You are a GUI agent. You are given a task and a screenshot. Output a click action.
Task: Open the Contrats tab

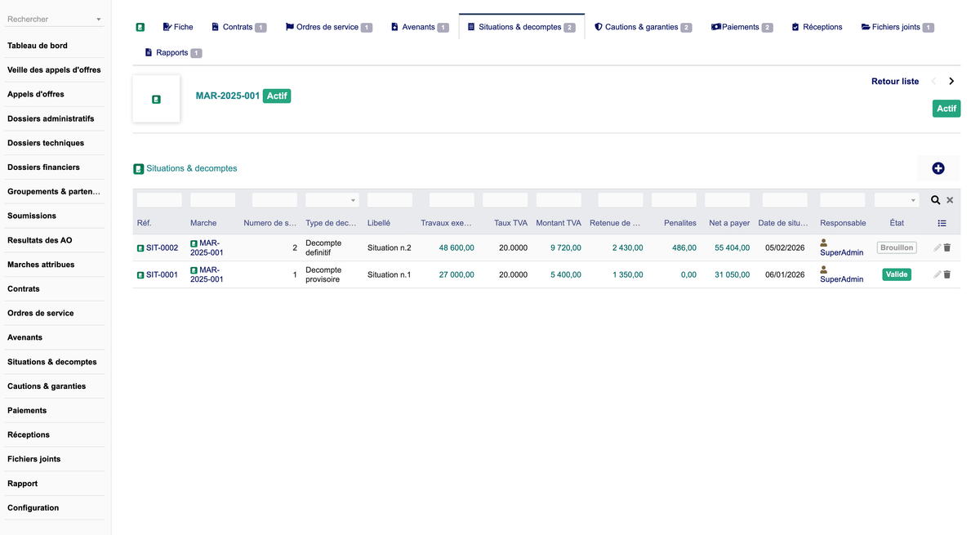tap(238, 27)
